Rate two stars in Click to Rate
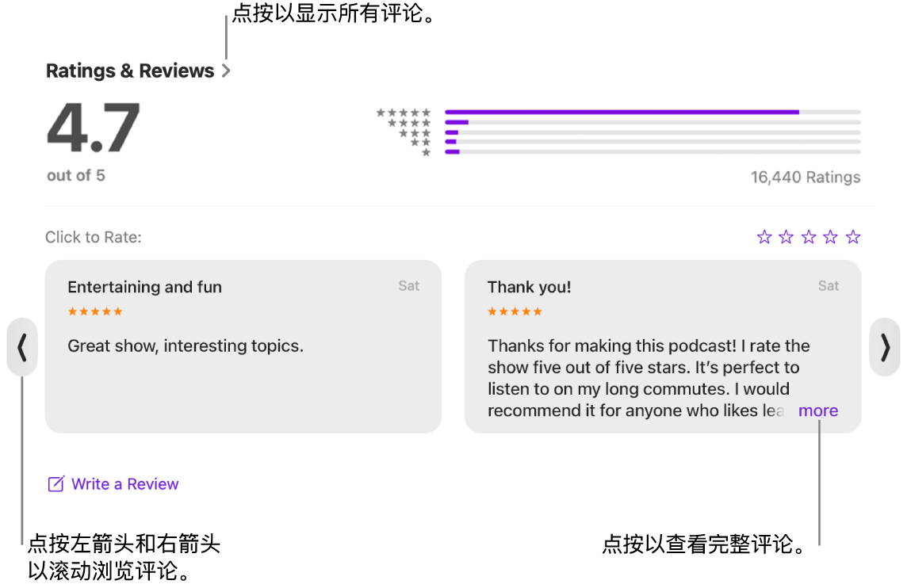 pyautogui.click(x=786, y=237)
